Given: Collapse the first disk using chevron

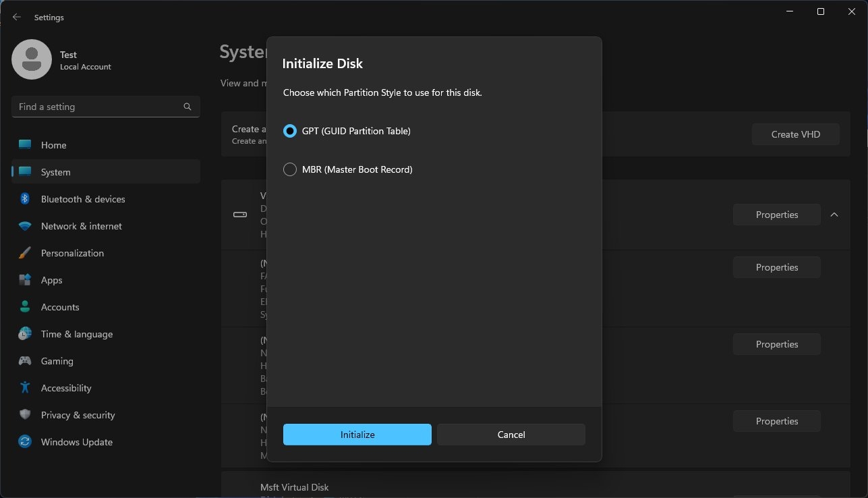Looking at the screenshot, I should point(834,215).
